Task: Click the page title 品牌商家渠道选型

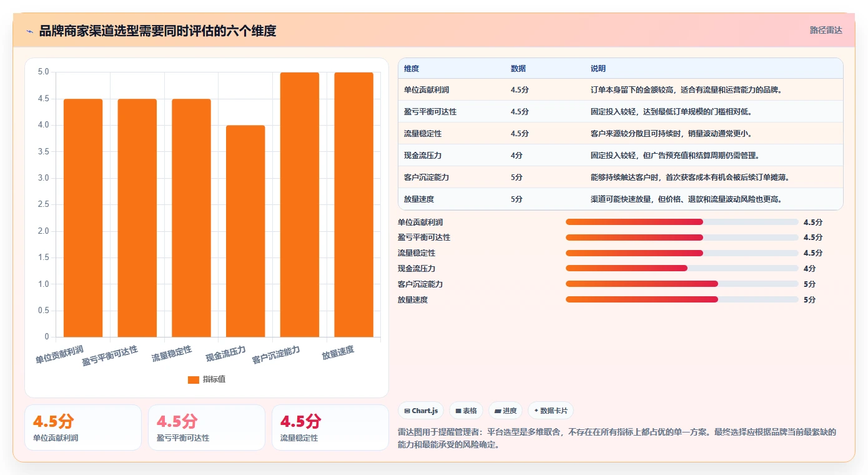Action: click(x=157, y=31)
